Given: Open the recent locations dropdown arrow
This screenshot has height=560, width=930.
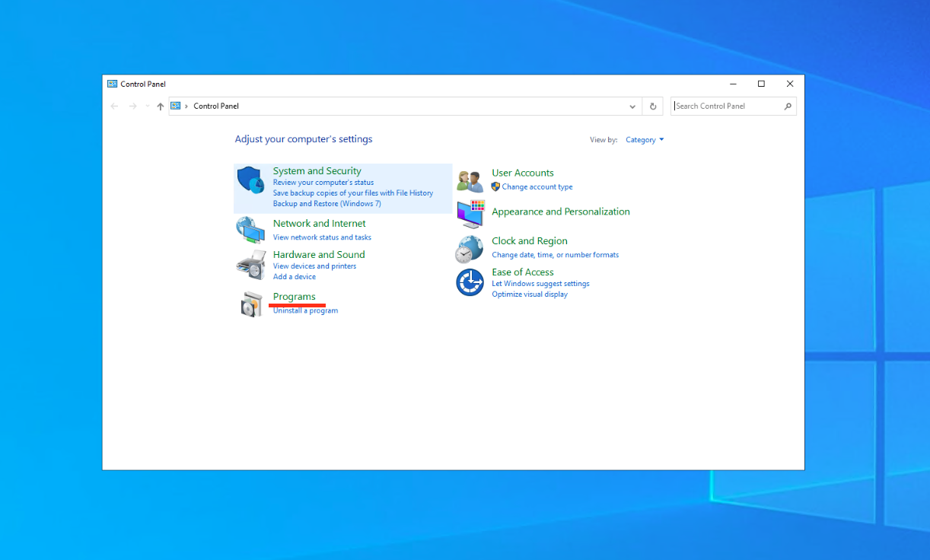Looking at the screenshot, I should [x=147, y=107].
